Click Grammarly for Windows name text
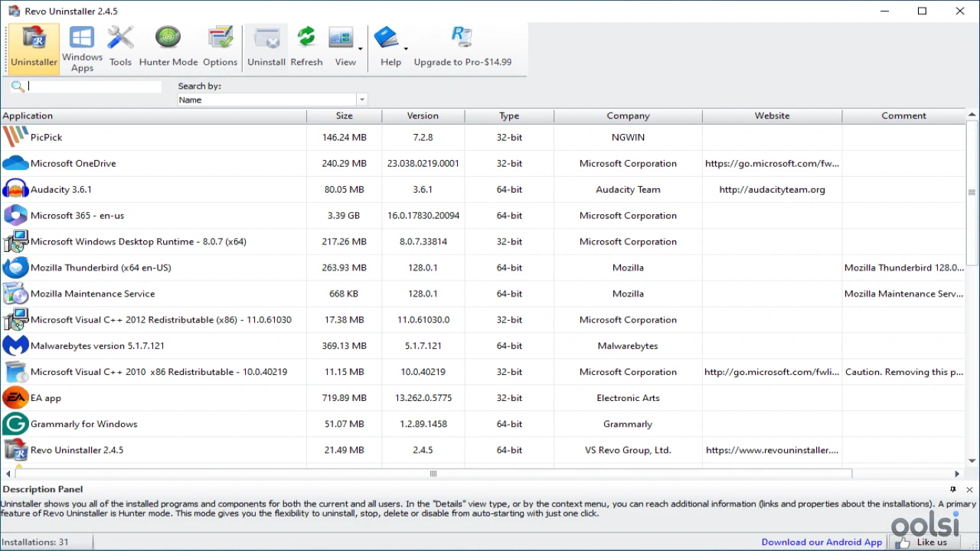This screenshot has width=980, height=551. 84,423
